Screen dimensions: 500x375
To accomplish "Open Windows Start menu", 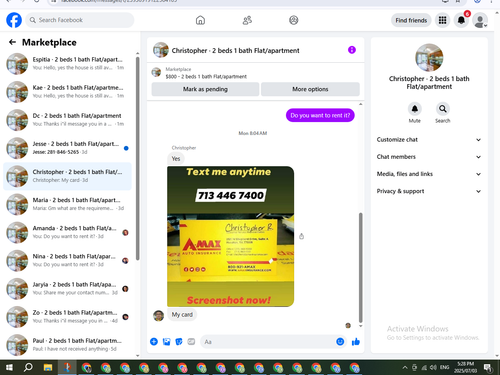I will click(x=9, y=367).
